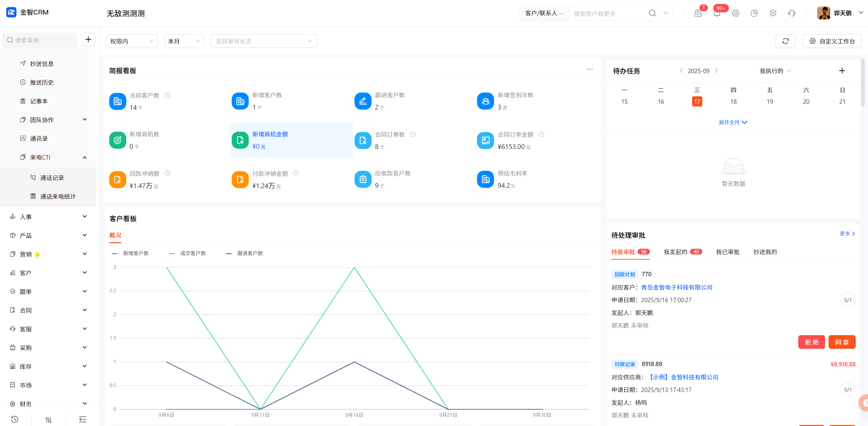Toggle 成交客户数 legend series in chart
Viewport: 868px width, 426px height.
pyautogui.click(x=193, y=253)
